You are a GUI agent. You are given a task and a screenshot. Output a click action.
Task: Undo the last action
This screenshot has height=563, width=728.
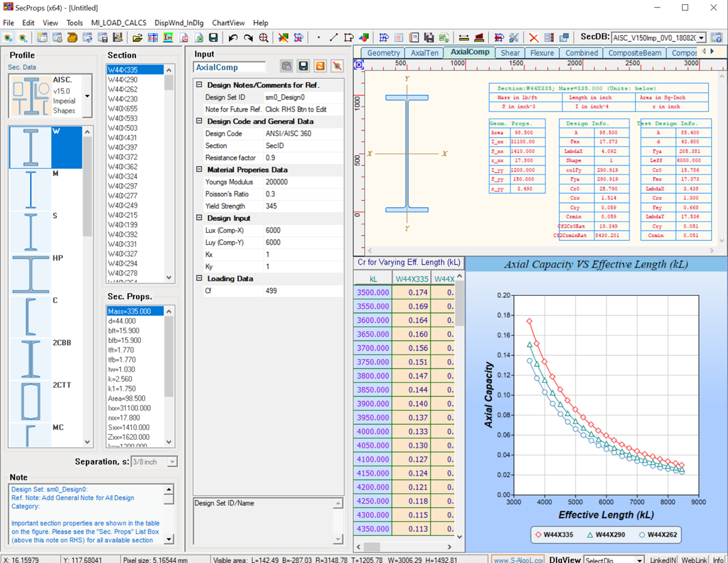[x=232, y=37]
